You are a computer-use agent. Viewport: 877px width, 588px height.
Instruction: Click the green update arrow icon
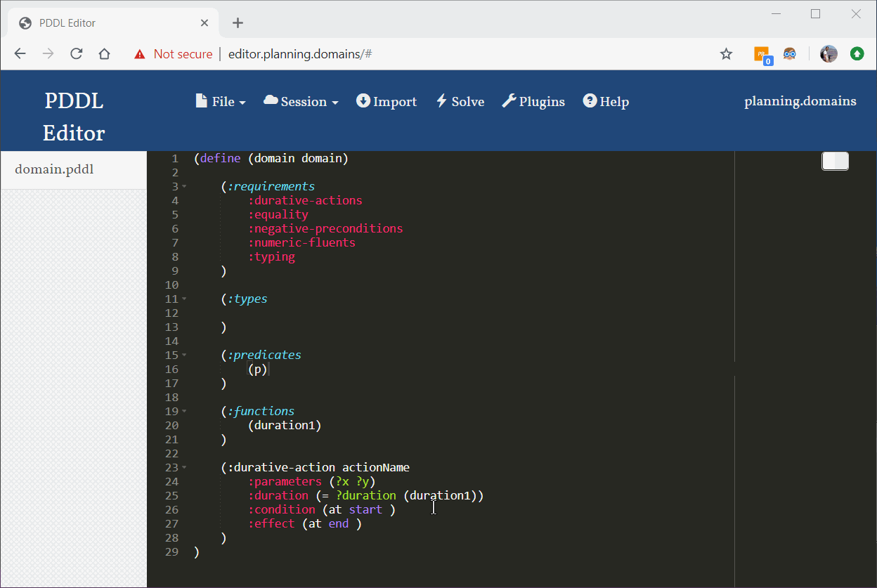pos(857,53)
